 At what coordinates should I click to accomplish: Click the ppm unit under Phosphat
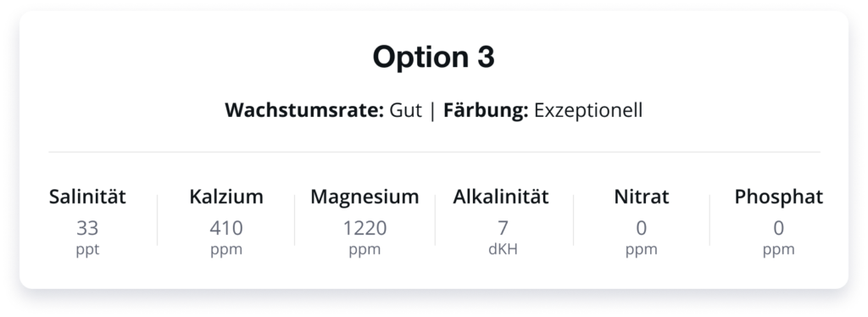click(x=778, y=250)
